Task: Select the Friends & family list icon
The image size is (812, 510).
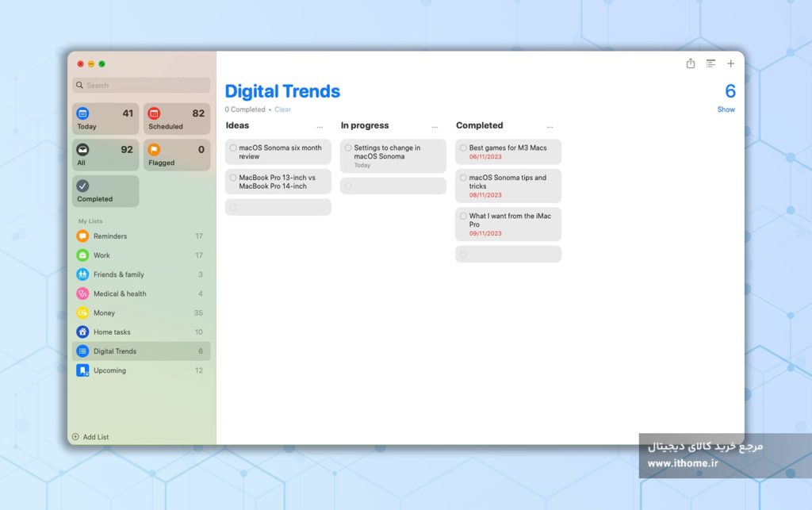Action: 82,274
